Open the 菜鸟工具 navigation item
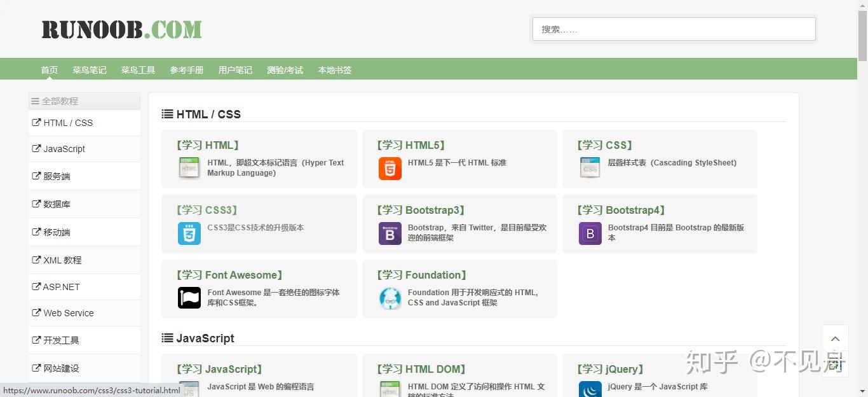The width and height of the screenshot is (868, 397). click(x=139, y=70)
